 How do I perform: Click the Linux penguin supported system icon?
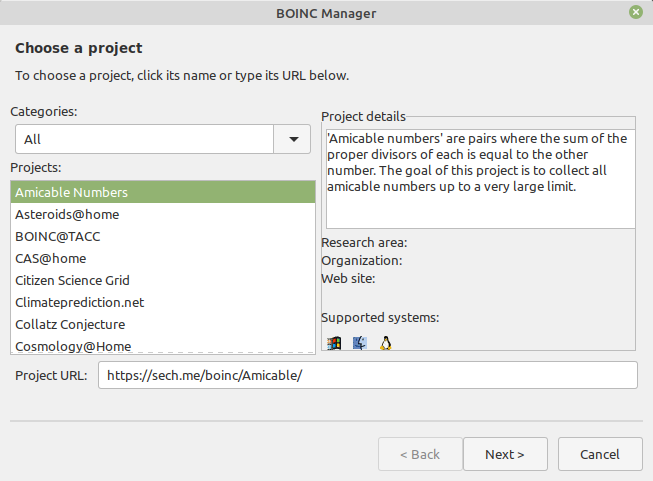pyautogui.click(x=386, y=343)
